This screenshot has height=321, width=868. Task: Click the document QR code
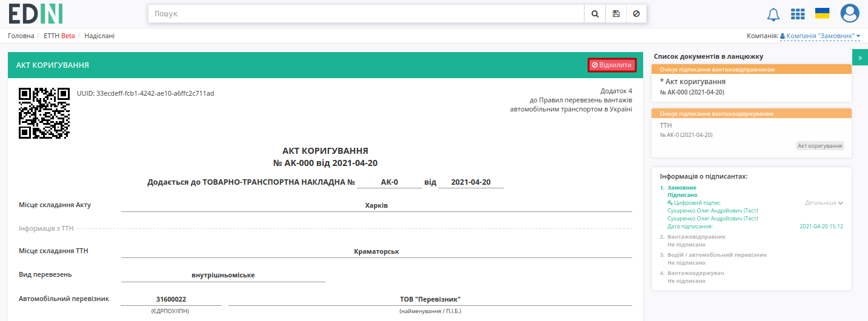[44, 113]
